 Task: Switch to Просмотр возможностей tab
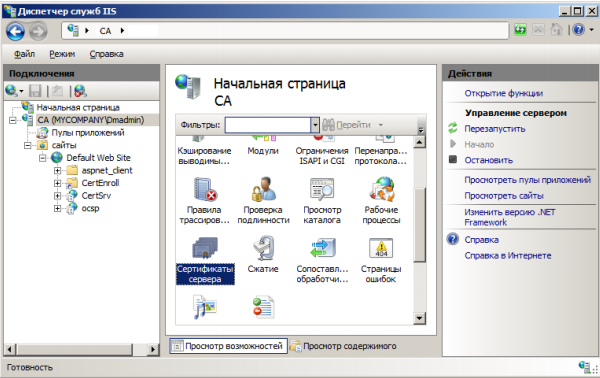pos(228,346)
